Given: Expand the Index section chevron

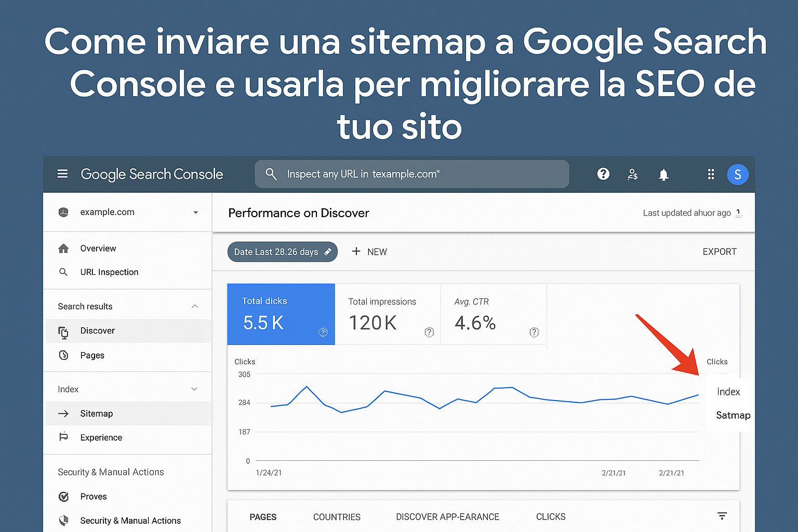Looking at the screenshot, I should 194,389.
